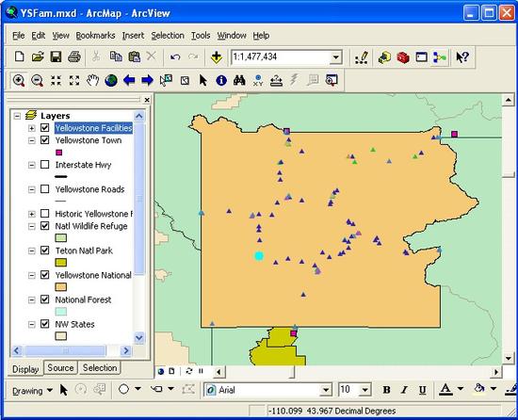Open the ArcToolbox red toolbox icon
This screenshot has width=518, height=420.
coord(403,57)
